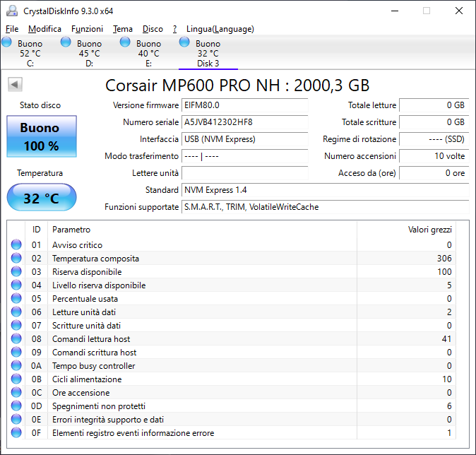Open the Tema menu
Screen dimensions: 476x455
[x=123, y=29]
